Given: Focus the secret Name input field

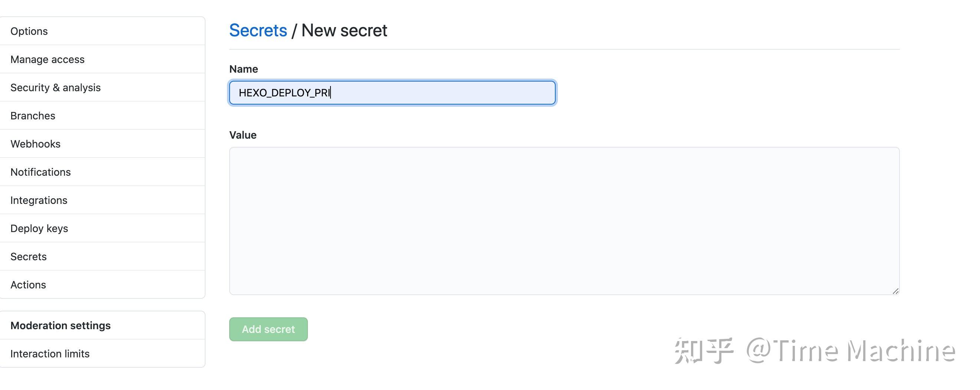Looking at the screenshot, I should click(x=392, y=92).
